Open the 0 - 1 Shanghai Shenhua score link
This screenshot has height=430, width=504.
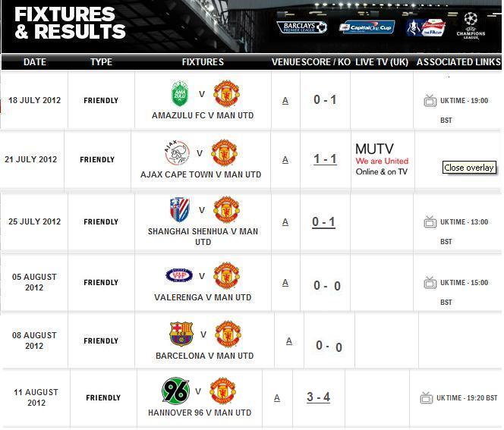click(323, 222)
